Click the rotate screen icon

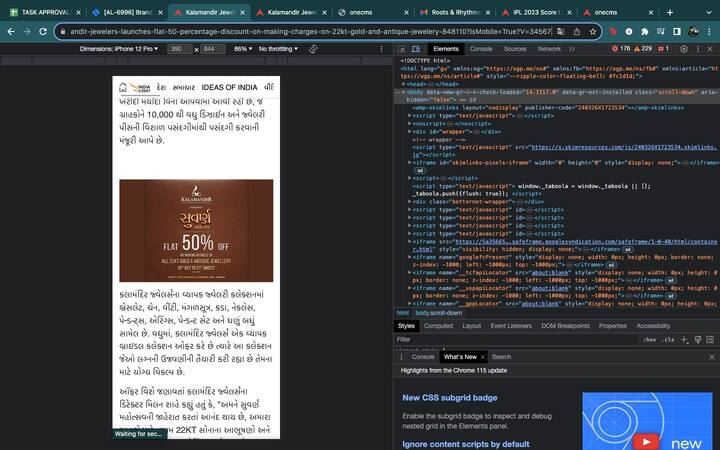[x=313, y=48]
